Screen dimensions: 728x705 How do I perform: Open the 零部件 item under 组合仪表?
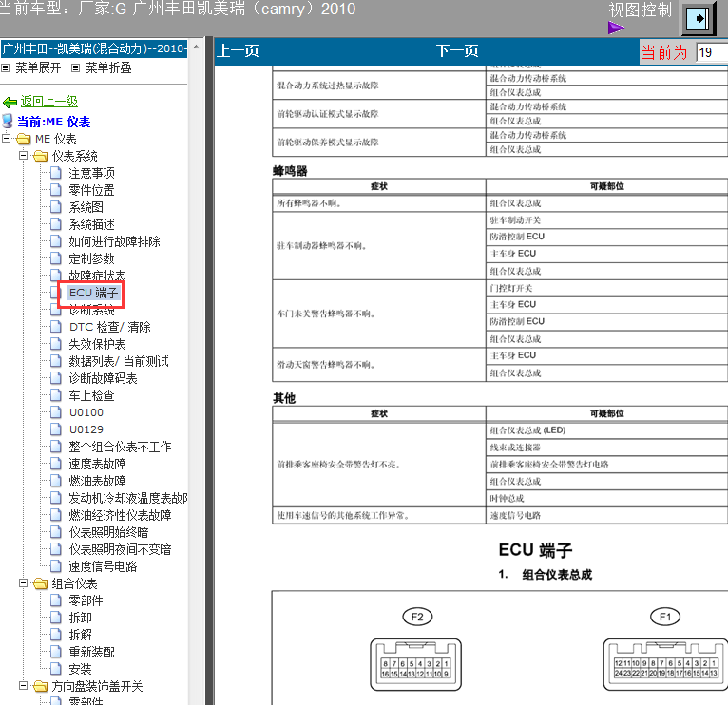pyautogui.click(x=86, y=600)
